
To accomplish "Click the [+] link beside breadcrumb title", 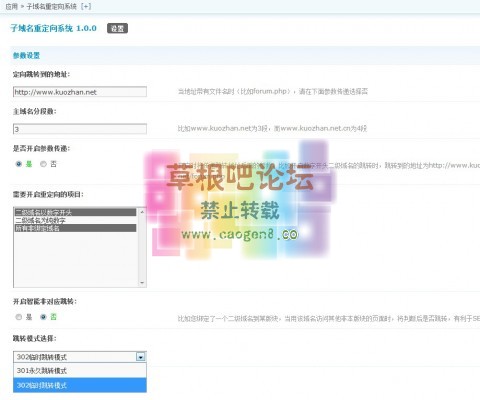I will click(86, 6).
